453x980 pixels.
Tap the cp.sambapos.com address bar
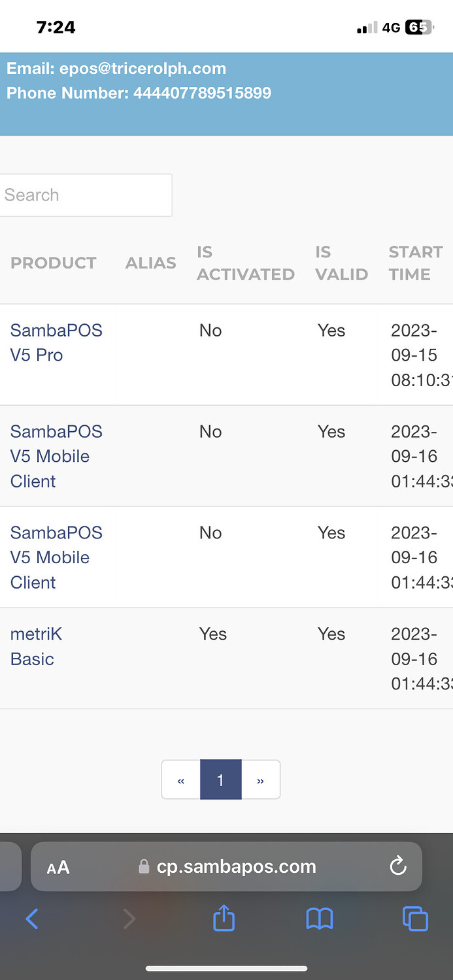226,866
